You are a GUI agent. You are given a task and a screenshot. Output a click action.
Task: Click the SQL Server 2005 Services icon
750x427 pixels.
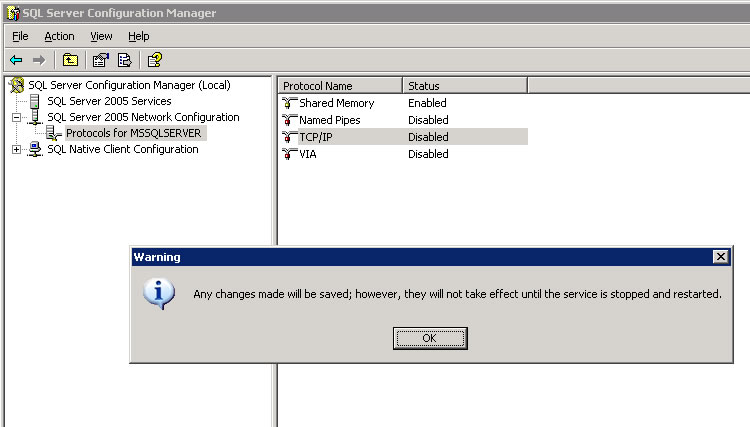pyautogui.click(x=34, y=101)
